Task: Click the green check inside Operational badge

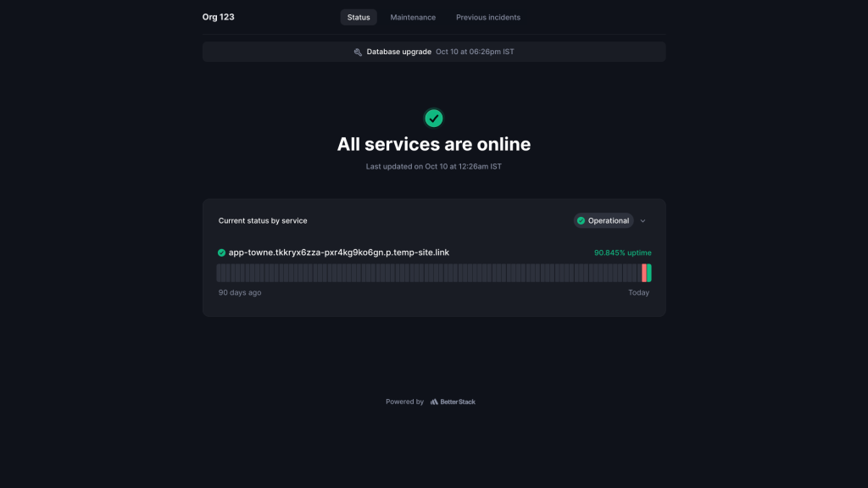Action: (x=581, y=221)
